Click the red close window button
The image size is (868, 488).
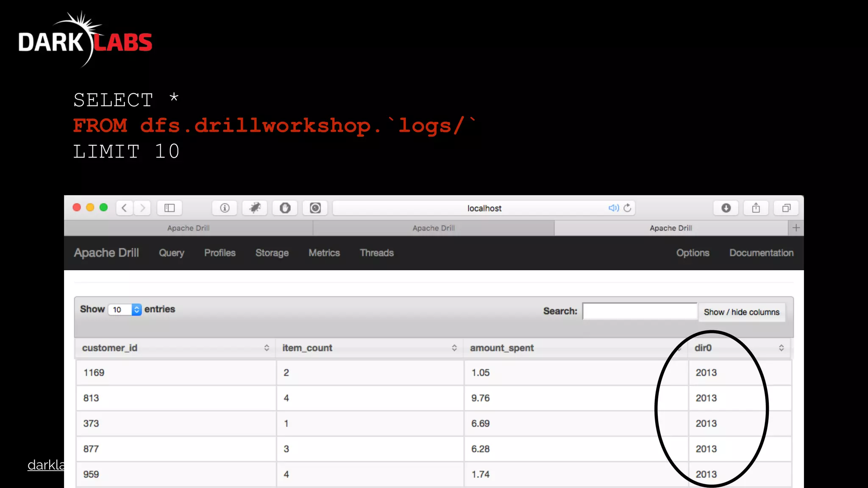point(77,207)
